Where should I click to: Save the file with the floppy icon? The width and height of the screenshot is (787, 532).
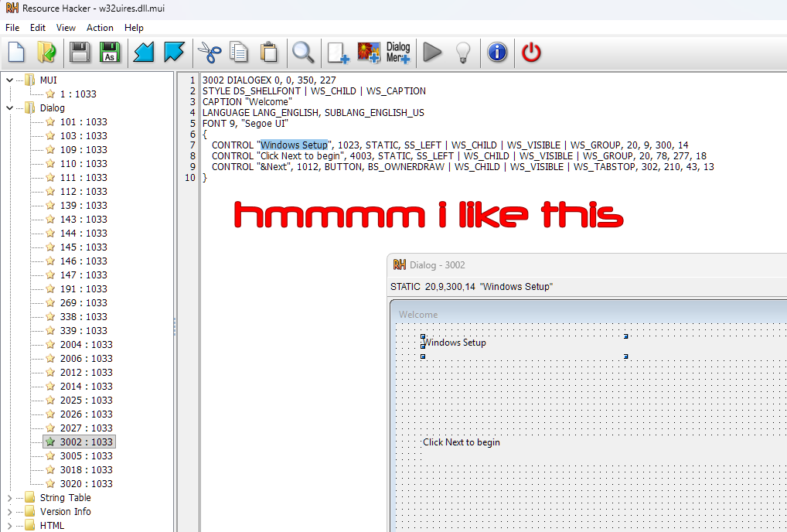80,53
